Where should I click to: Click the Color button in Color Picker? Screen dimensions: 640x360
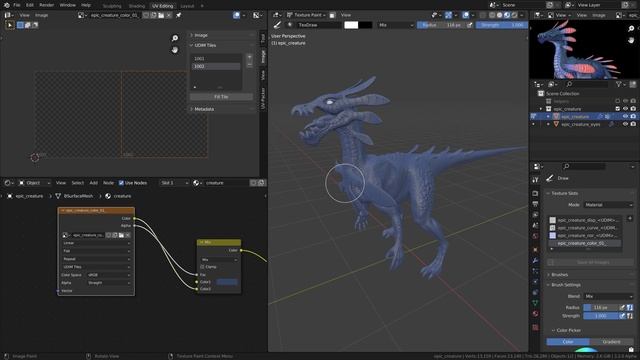tap(568, 342)
